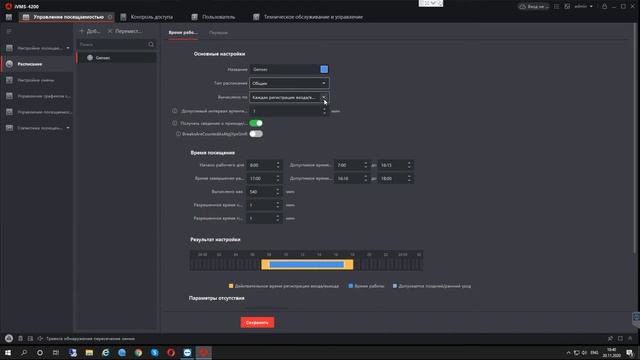The height and width of the screenshot is (360, 640).
Task: Click the red Сохранить button
Action: [x=257, y=322]
